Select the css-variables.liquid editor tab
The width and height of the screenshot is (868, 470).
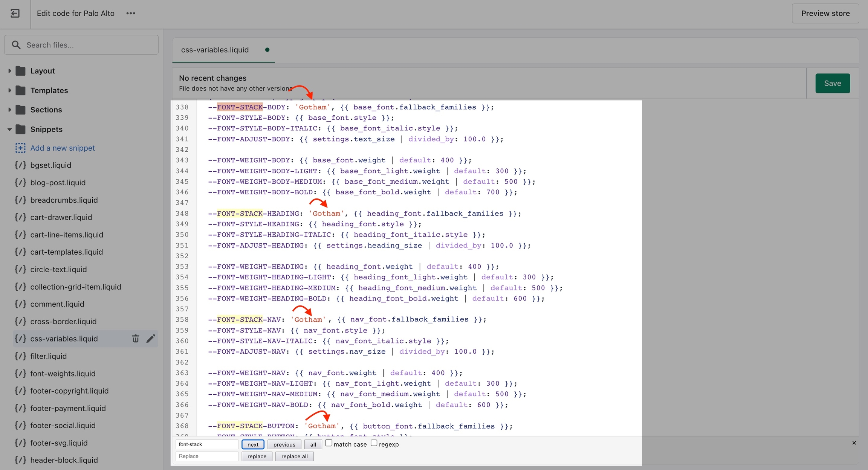point(215,50)
